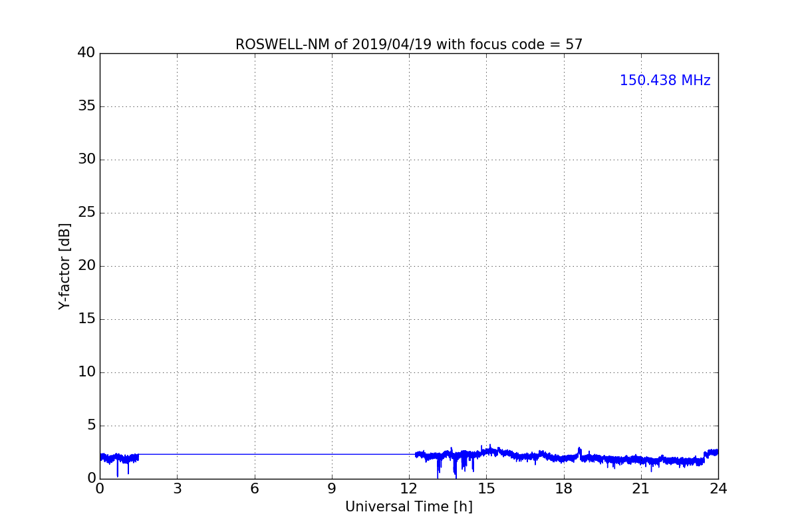The width and height of the screenshot is (798, 532).
Task: Click the x-axis tick label '12'
Action: pos(409,488)
